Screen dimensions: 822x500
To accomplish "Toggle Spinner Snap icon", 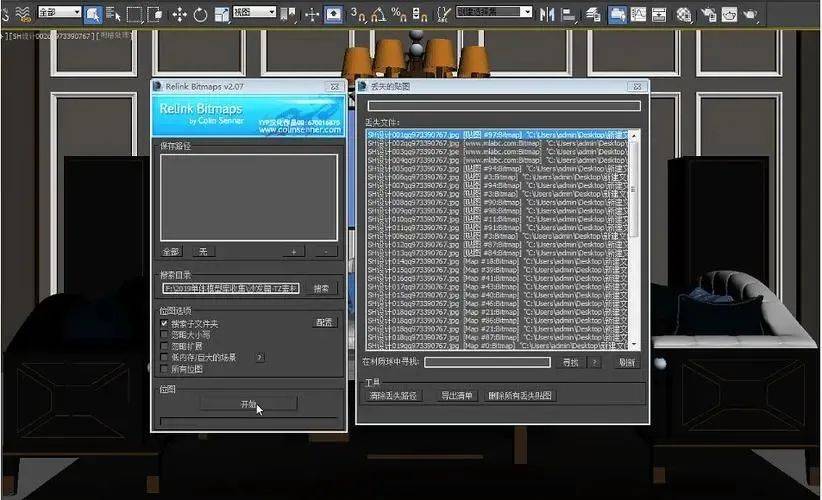I will [419, 14].
